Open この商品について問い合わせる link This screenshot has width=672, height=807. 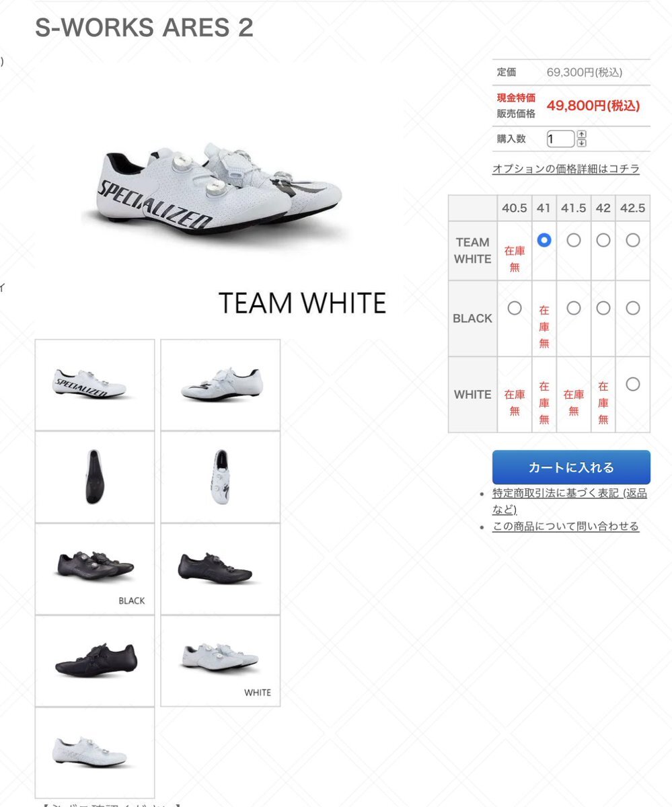coord(566,527)
